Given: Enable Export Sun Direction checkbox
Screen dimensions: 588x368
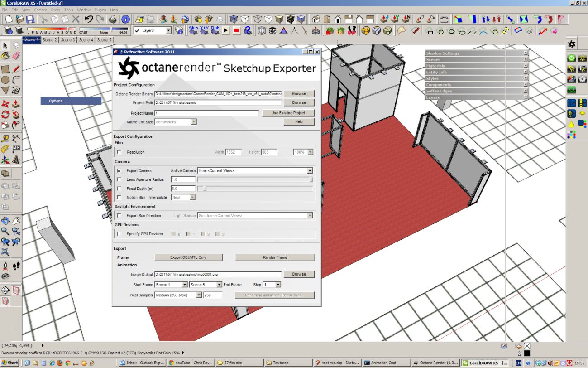Looking at the screenshot, I should (119, 216).
